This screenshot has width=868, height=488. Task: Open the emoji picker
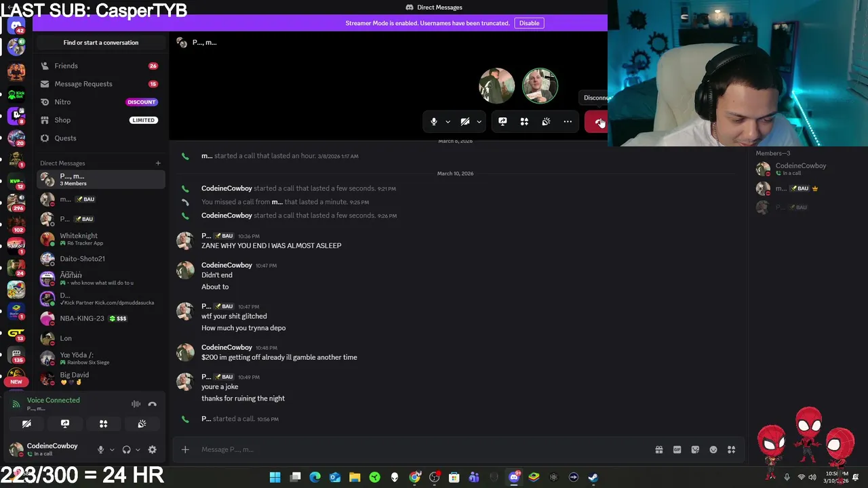(x=713, y=449)
